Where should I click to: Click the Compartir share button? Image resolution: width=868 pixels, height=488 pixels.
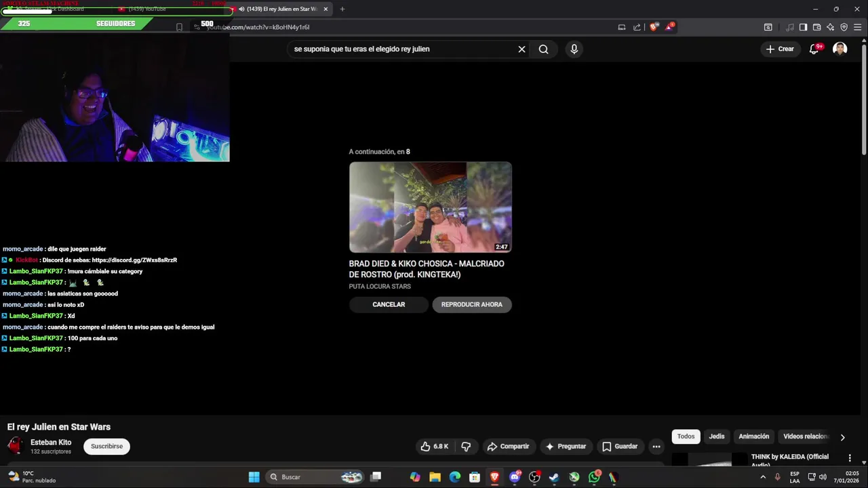coord(508,446)
